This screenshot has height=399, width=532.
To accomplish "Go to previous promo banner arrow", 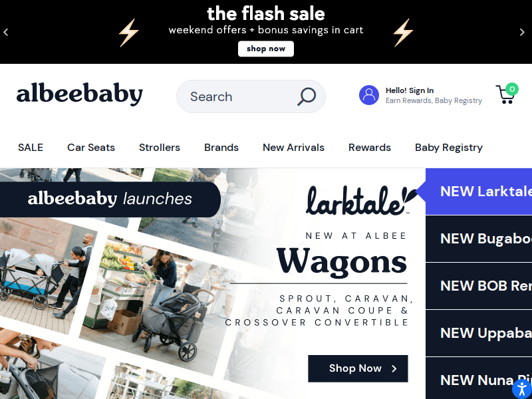I will pyautogui.click(x=6, y=32).
